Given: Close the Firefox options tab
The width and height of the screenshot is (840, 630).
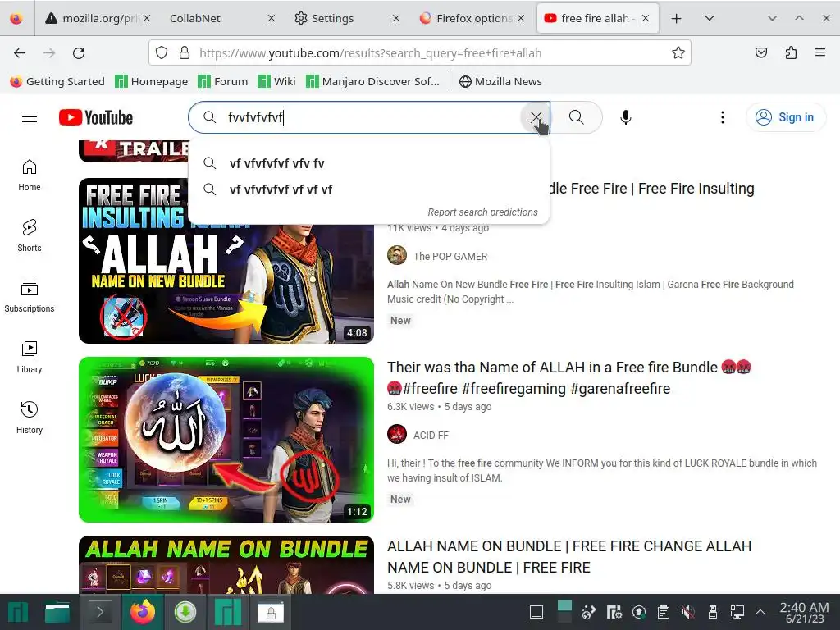Looking at the screenshot, I should (520, 18).
